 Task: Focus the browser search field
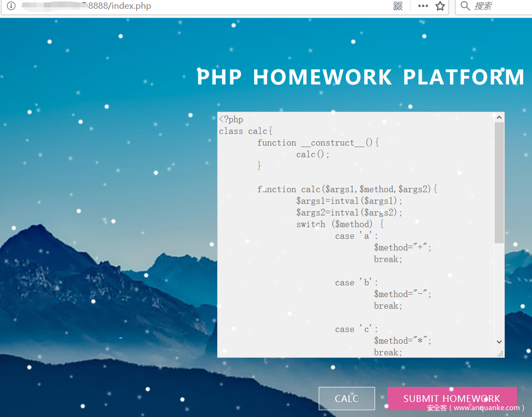494,6
